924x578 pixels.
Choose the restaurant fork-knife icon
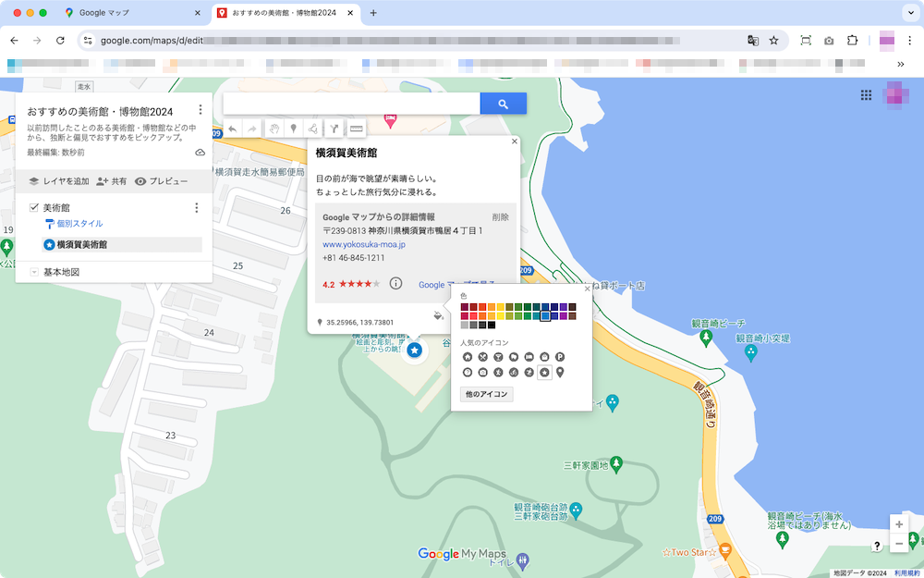[x=483, y=357]
